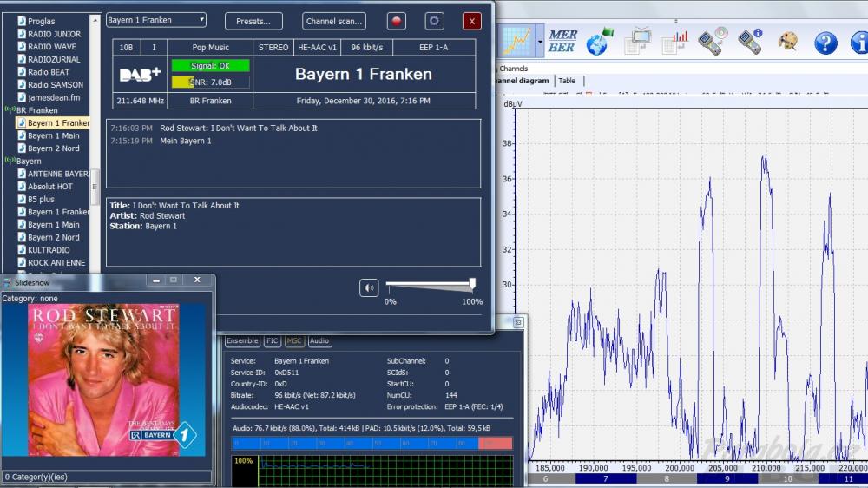The width and height of the screenshot is (868, 488).
Task: Click the music note icon beside Proglas
Action: click(x=22, y=21)
